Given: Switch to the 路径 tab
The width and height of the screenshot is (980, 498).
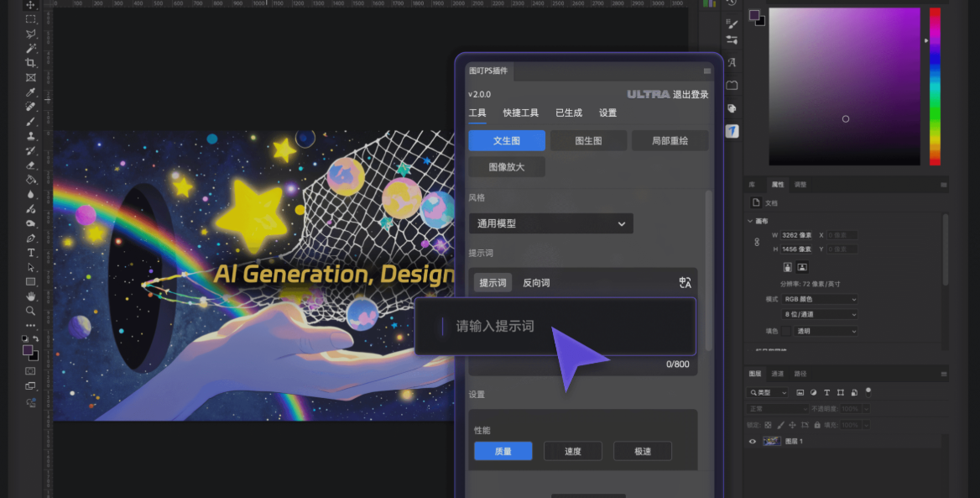Looking at the screenshot, I should pyautogui.click(x=800, y=374).
